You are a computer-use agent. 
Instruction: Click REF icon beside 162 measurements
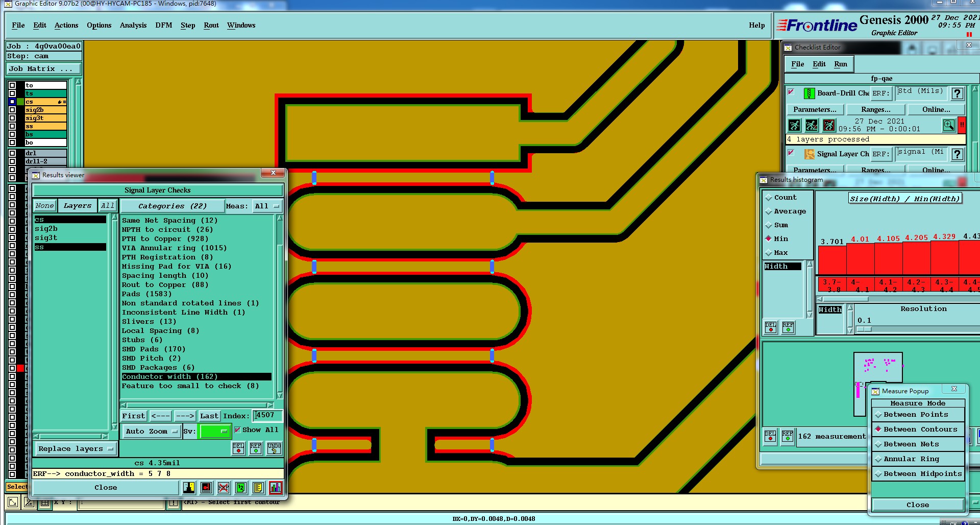788,437
